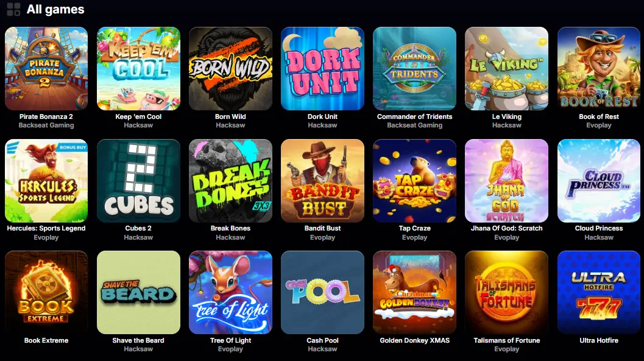Click the Cash Pool game title
The width and height of the screenshot is (644, 361).
tap(322, 340)
